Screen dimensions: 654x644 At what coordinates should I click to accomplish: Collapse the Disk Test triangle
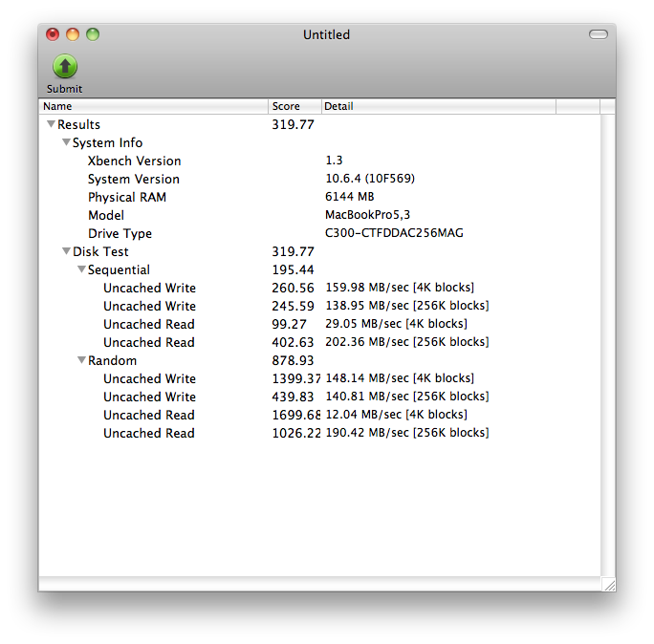tap(66, 251)
